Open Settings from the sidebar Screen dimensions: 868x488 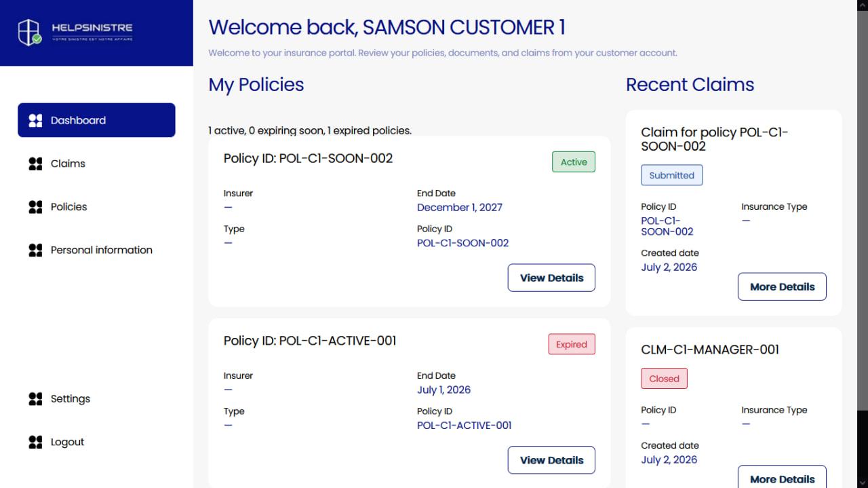point(96,399)
